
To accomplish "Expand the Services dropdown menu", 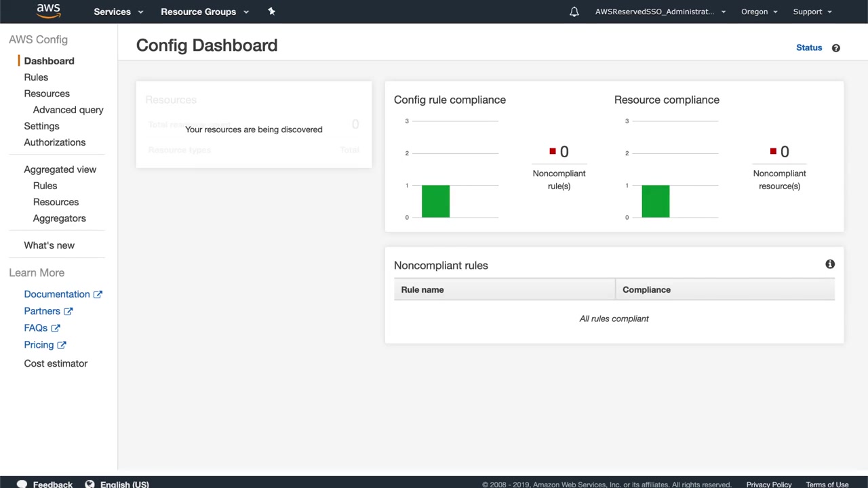I will [118, 12].
